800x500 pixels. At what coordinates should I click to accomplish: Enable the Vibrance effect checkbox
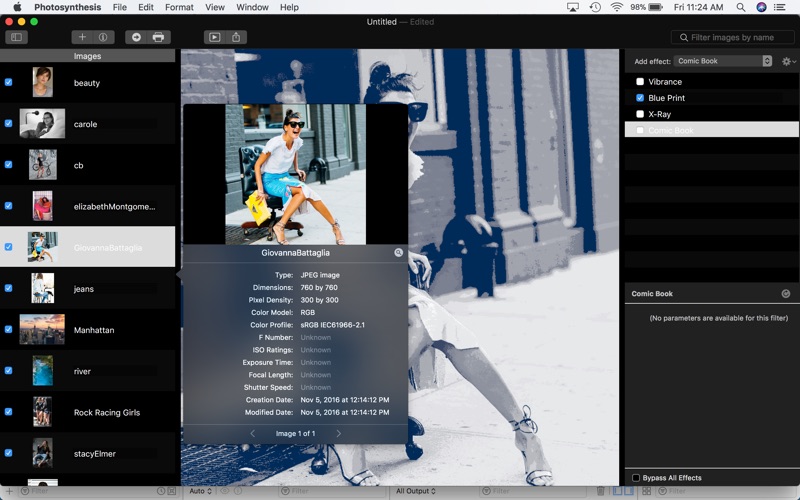[x=640, y=82]
